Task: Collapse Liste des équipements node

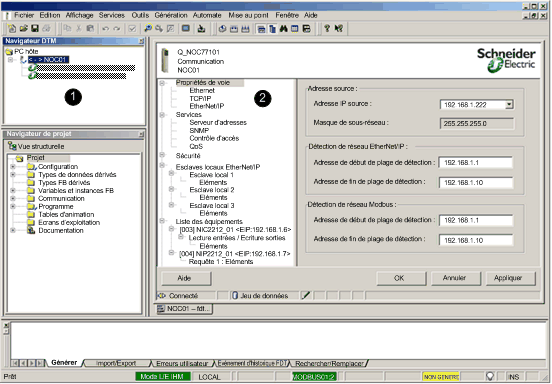Action: click(162, 221)
